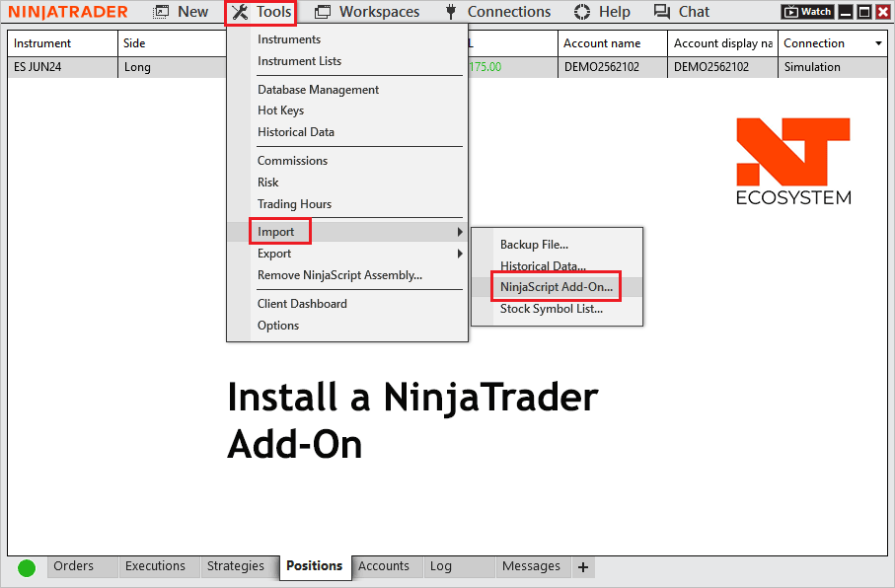Select Instruments in the Tools menu
This screenshot has width=895, height=588.
coord(289,39)
